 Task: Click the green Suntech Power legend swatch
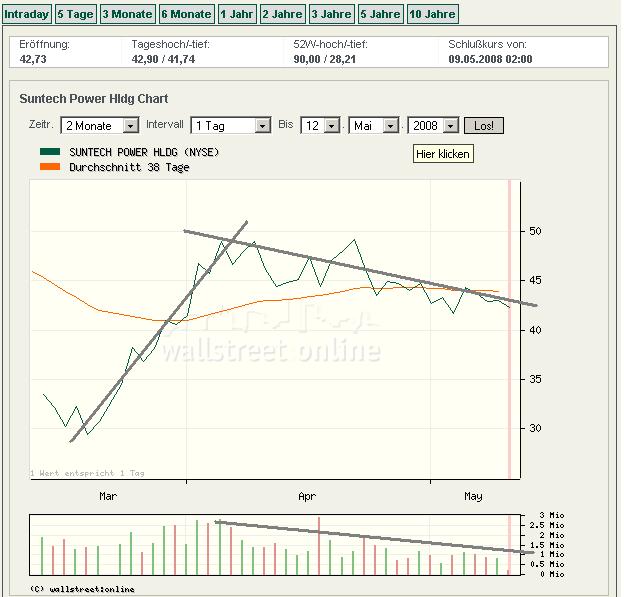pos(50,152)
